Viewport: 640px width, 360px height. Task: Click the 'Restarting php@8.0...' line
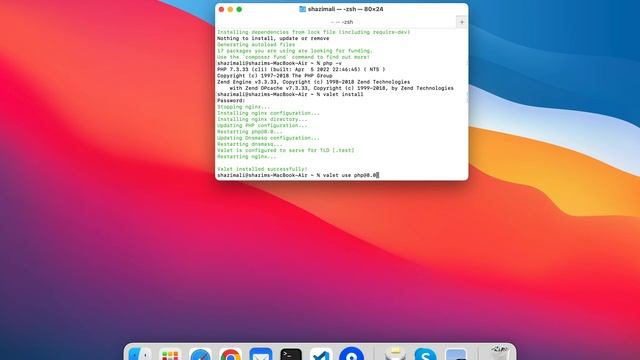click(x=249, y=131)
